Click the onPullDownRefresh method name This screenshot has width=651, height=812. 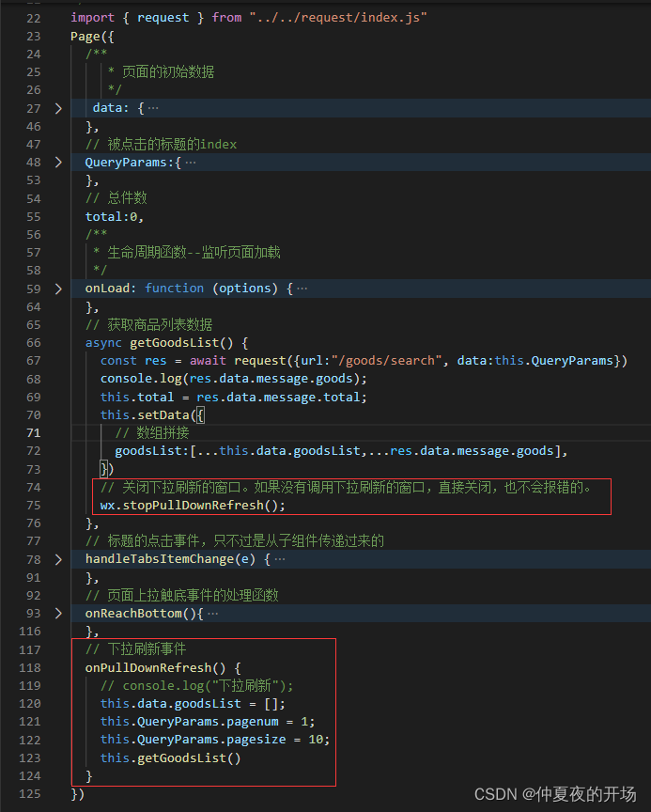coord(148,667)
